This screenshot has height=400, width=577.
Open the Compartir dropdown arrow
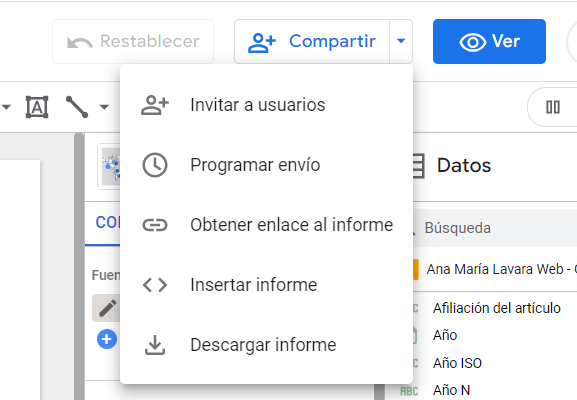401,42
